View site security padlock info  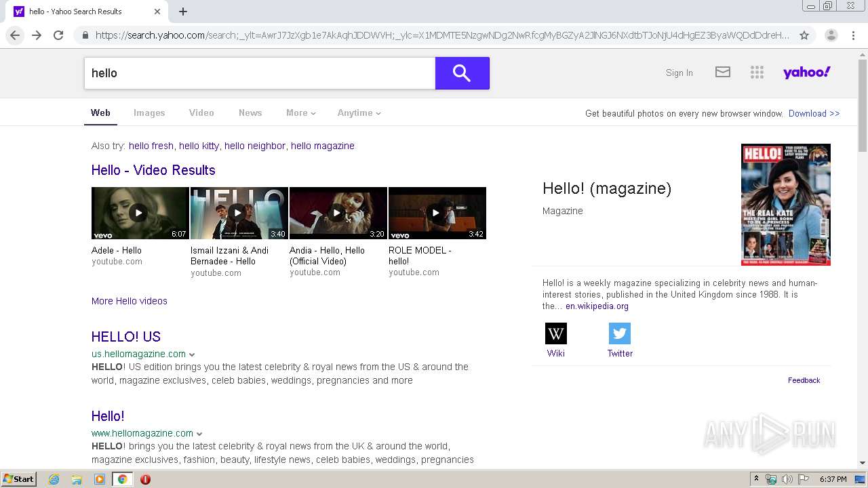(x=85, y=35)
